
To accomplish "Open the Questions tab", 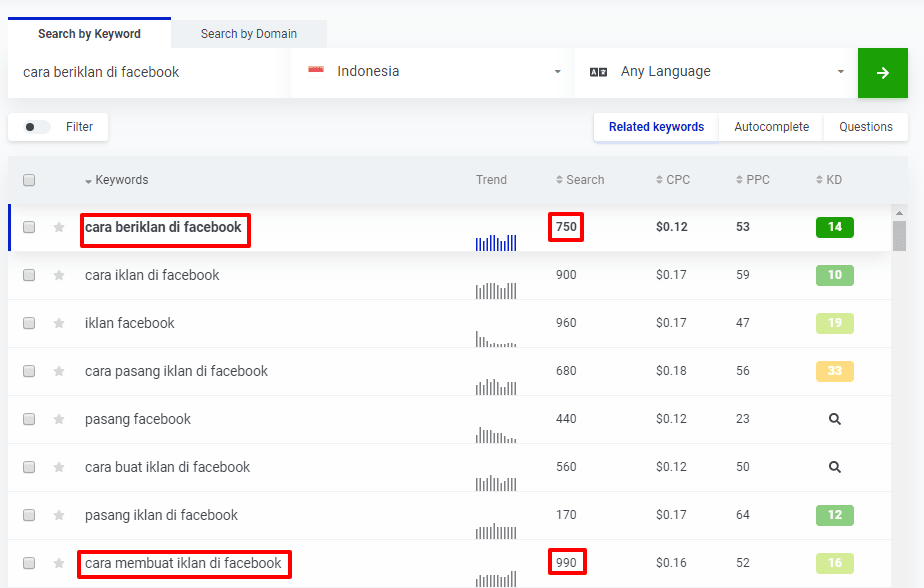I will click(x=865, y=127).
